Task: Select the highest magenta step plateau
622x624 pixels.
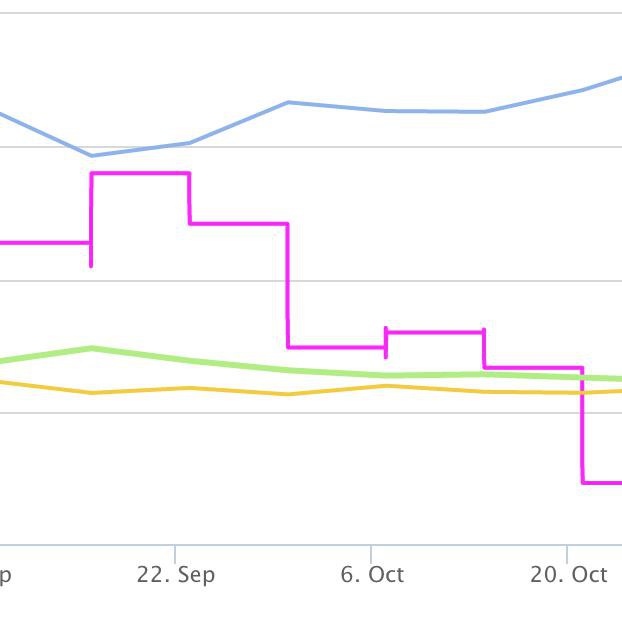Action: pyautogui.click(x=140, y=173)
